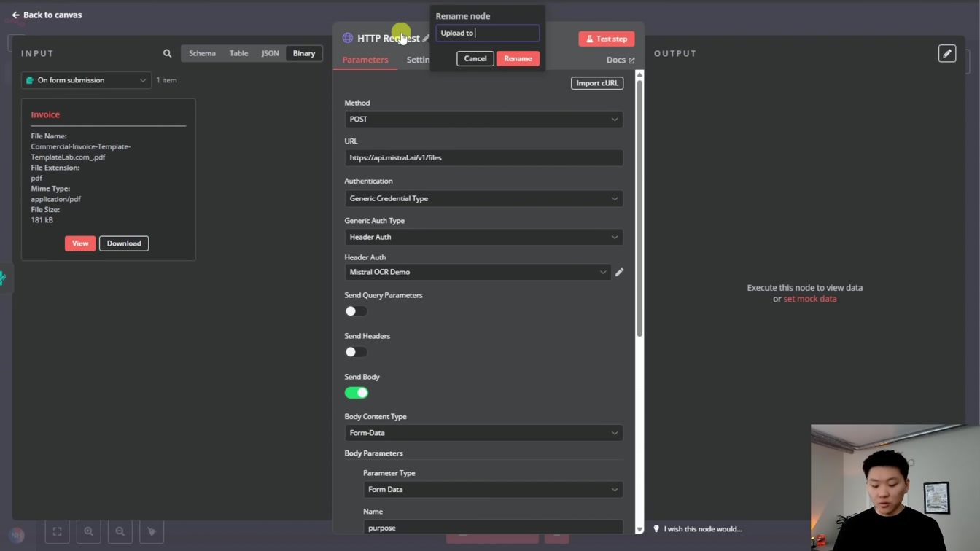The height and width of the screenshot is (551, 980).
Task: Click the Download button for Invoice file
Action: point(124,243)
